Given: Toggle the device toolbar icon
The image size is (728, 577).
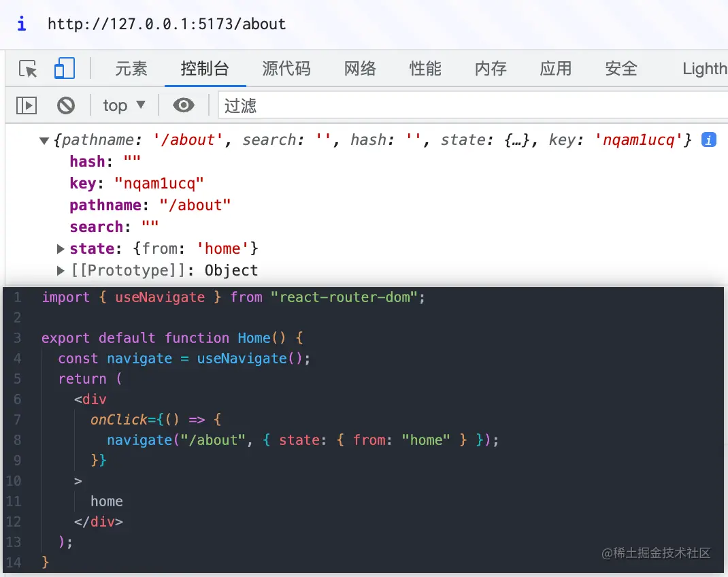Looking at the screenshot, I should (65, 68).
